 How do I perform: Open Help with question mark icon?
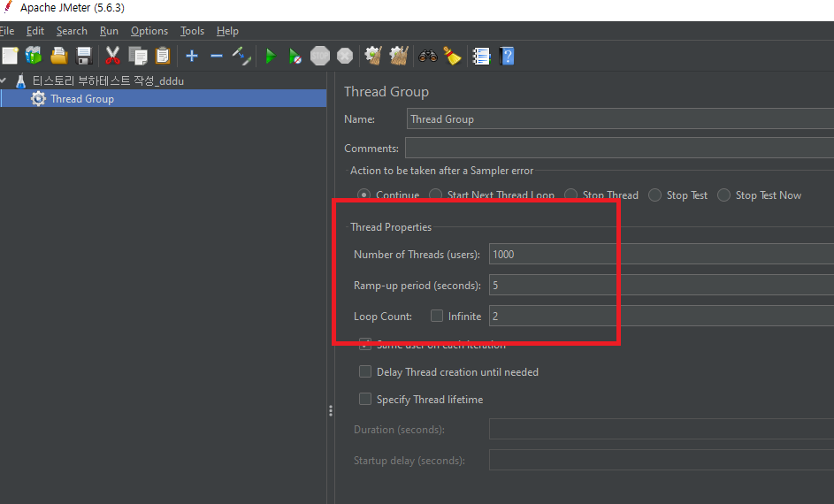tap(507, 56)
